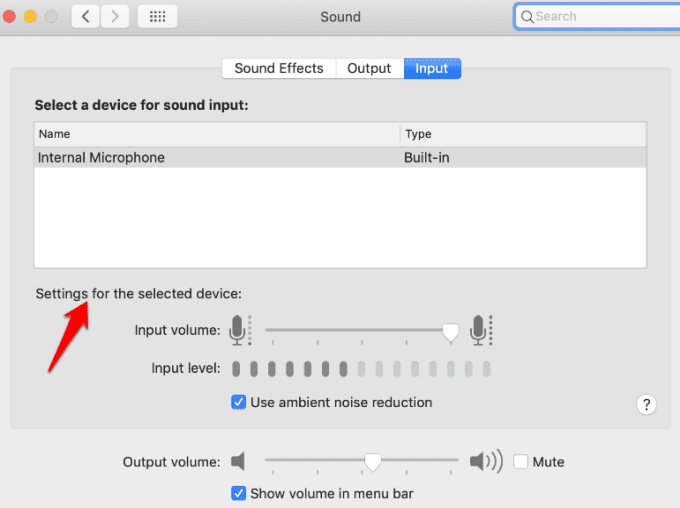680x508 pixels.
Task: Click the forward navigation arrow
Action: tap(115, 16)
